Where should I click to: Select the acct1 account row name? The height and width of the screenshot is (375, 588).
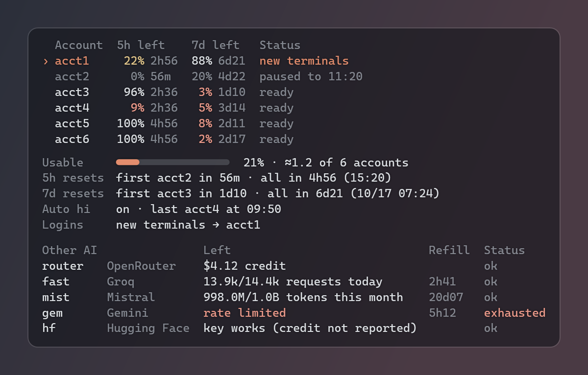click(x=72, y=61)
